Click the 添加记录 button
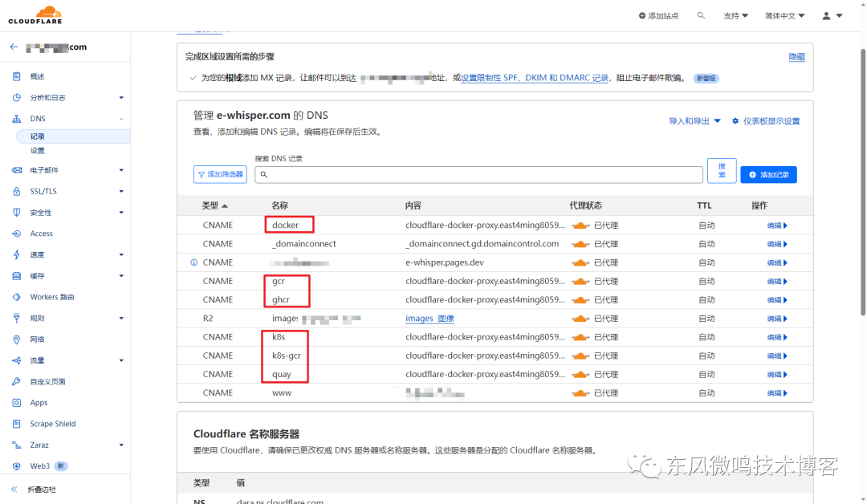Image resolution: width=867 pixels, height=504 pixels. pyautogui.click(x=767, y=175)
